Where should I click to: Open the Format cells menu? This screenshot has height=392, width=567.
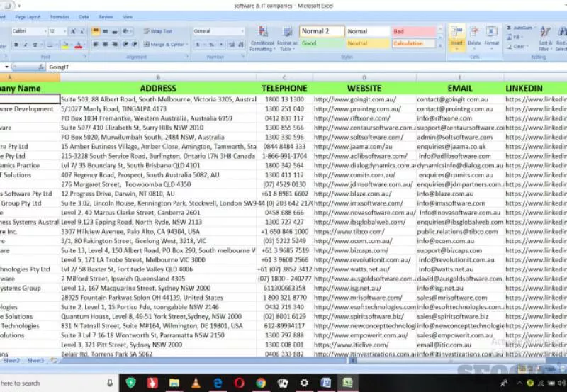[491, 37]
